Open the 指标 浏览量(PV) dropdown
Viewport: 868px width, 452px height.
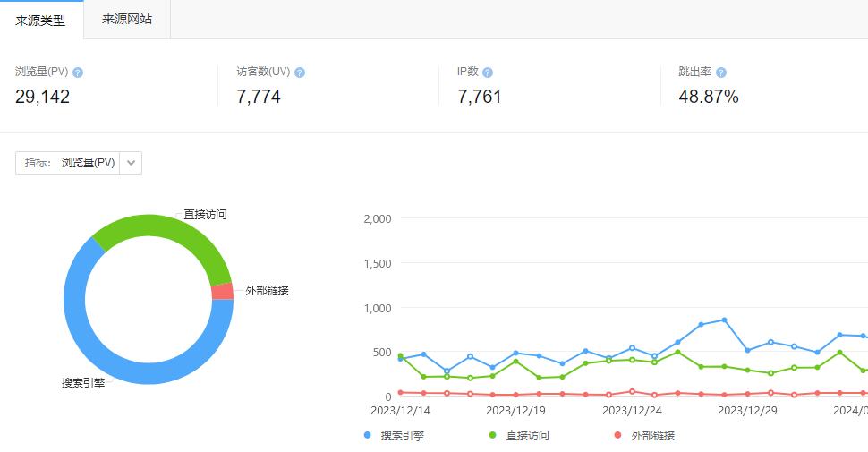(79, 163)
